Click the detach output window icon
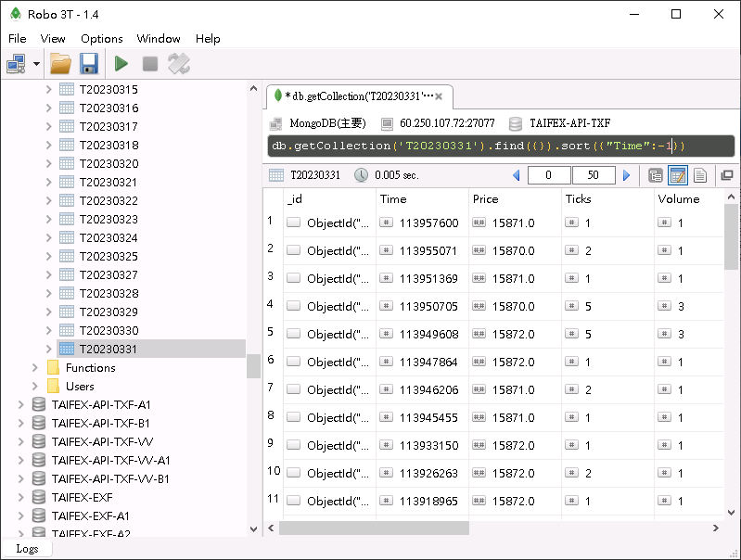Screen dimensions: 741x560 727,175
